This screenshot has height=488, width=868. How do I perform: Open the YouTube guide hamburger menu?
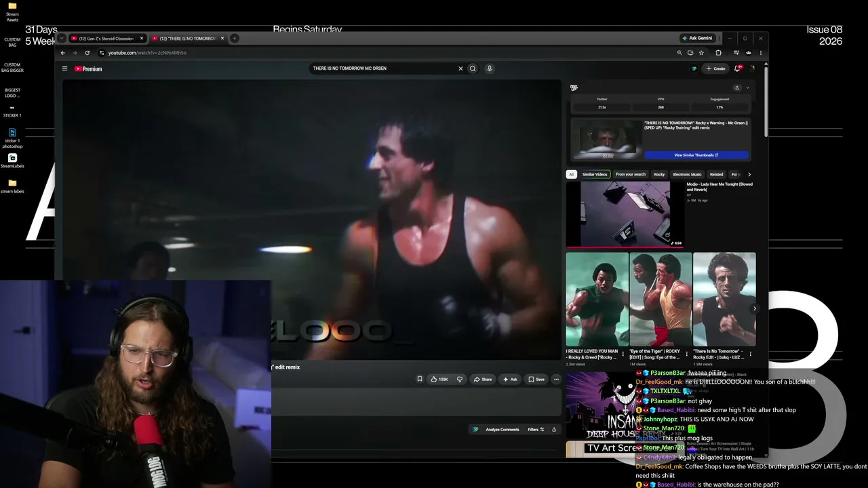(64, 68)
